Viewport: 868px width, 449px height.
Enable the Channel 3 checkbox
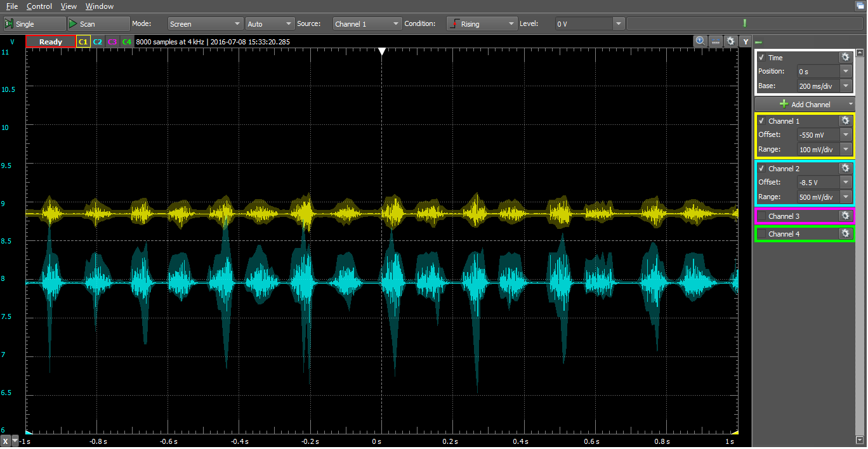(x=761, y=216)
